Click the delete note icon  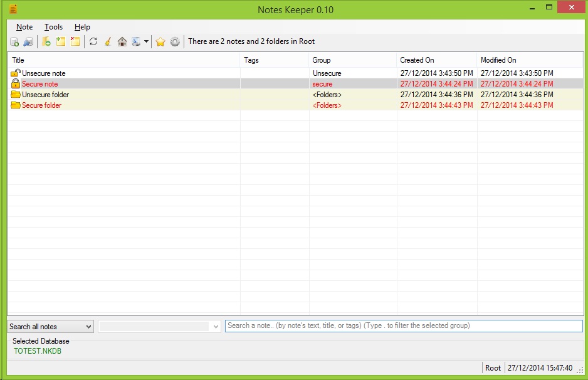pos(75,42)
